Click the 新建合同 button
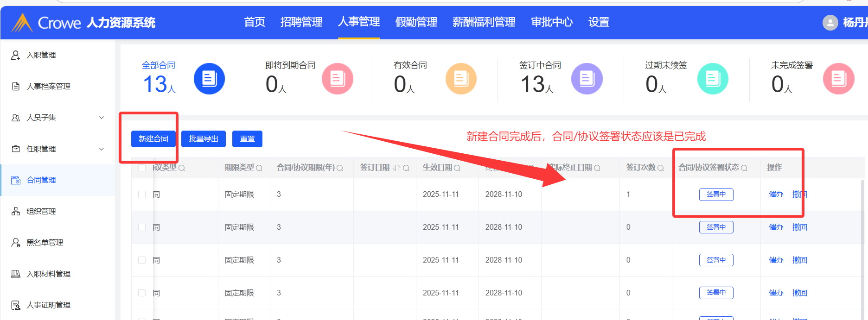The width and height of the screenshot is (868, 320). coord(153,139)
